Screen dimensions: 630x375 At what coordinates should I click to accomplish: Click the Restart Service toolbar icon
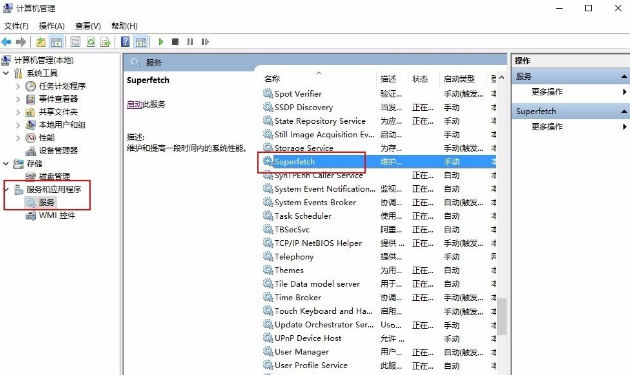click(x=205, y=42)
